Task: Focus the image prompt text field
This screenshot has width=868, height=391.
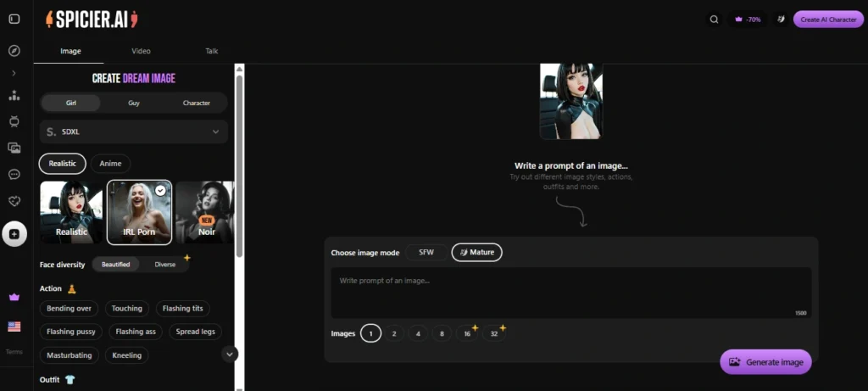Action: [571, 293]
